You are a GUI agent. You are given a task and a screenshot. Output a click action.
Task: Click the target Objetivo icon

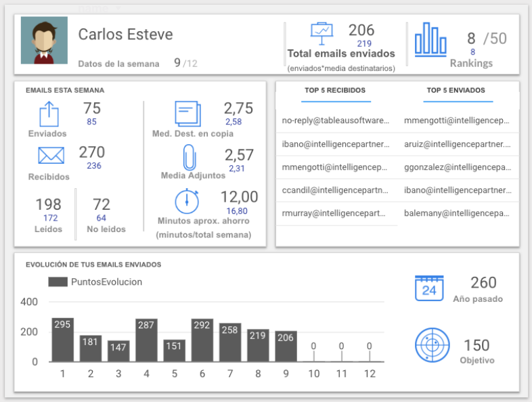coord(432,344)
